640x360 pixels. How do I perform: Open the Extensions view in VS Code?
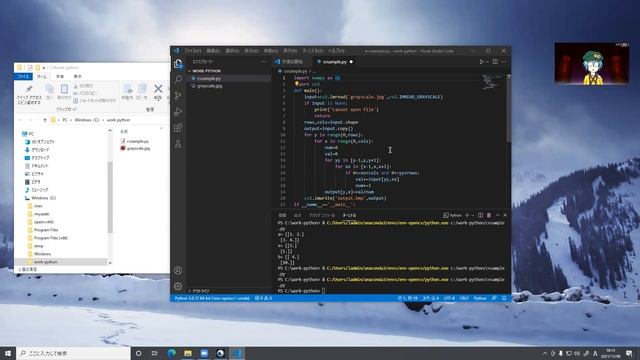[178, 128]
